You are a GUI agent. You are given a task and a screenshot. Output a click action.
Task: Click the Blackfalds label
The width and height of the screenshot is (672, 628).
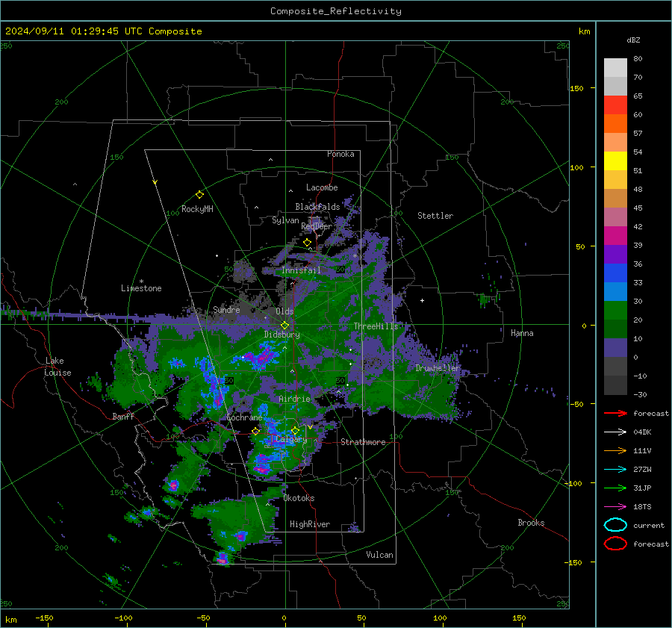tap(317, 207)
